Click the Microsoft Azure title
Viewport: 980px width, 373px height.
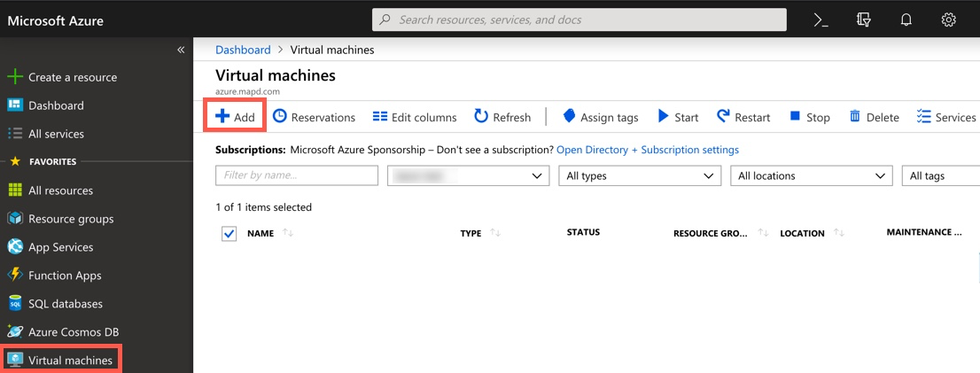click(56, 20)
